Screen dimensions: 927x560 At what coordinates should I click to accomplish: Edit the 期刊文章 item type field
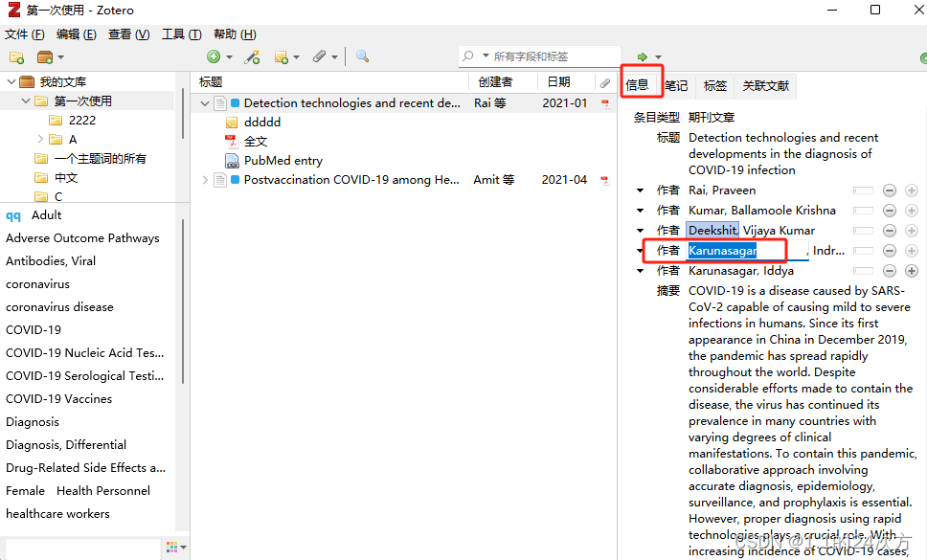pos(712,118)
